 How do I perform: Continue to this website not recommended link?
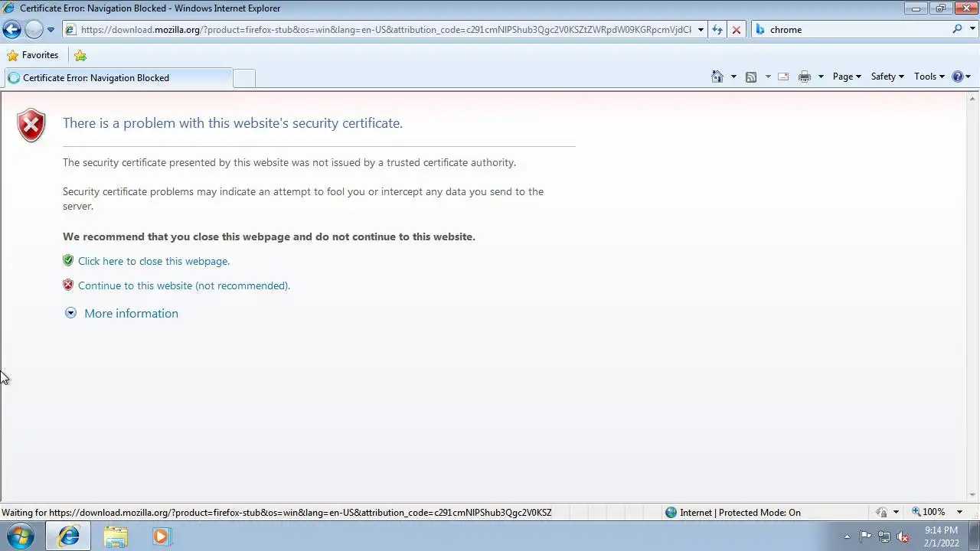click(x=184, y=285)
